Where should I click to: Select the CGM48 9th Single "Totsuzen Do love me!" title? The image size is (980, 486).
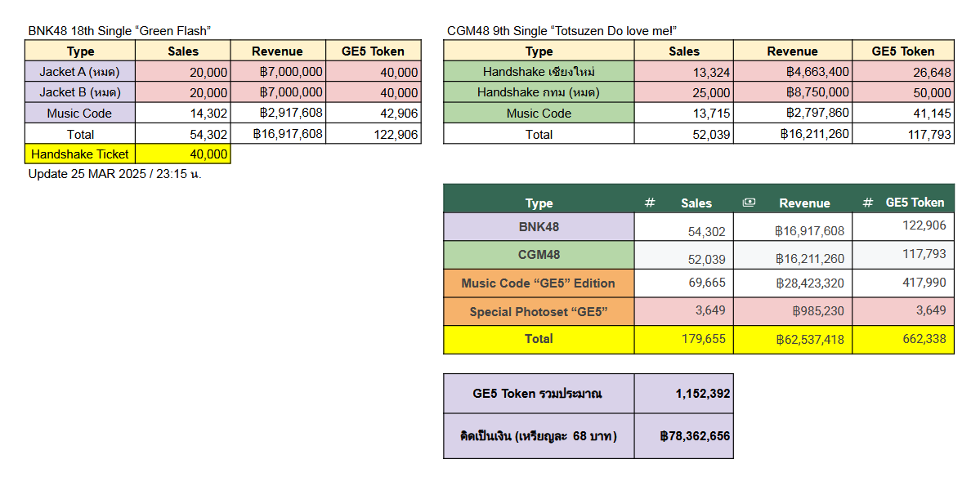coord(562,31)
